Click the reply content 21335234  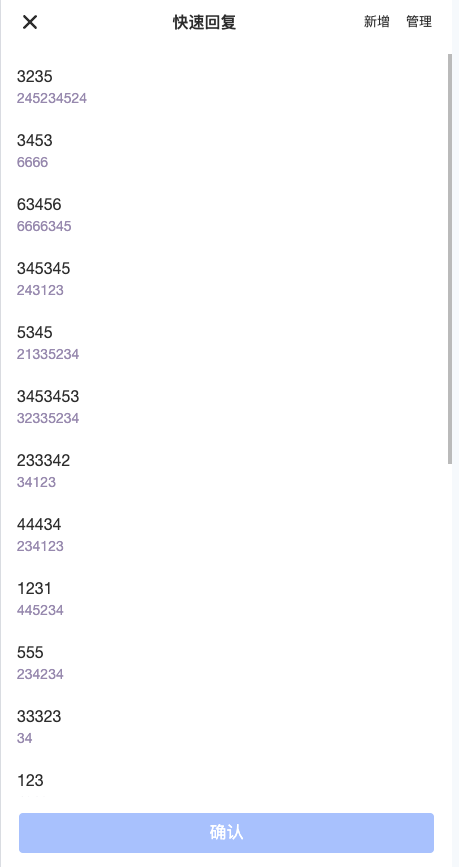[48, 354]
